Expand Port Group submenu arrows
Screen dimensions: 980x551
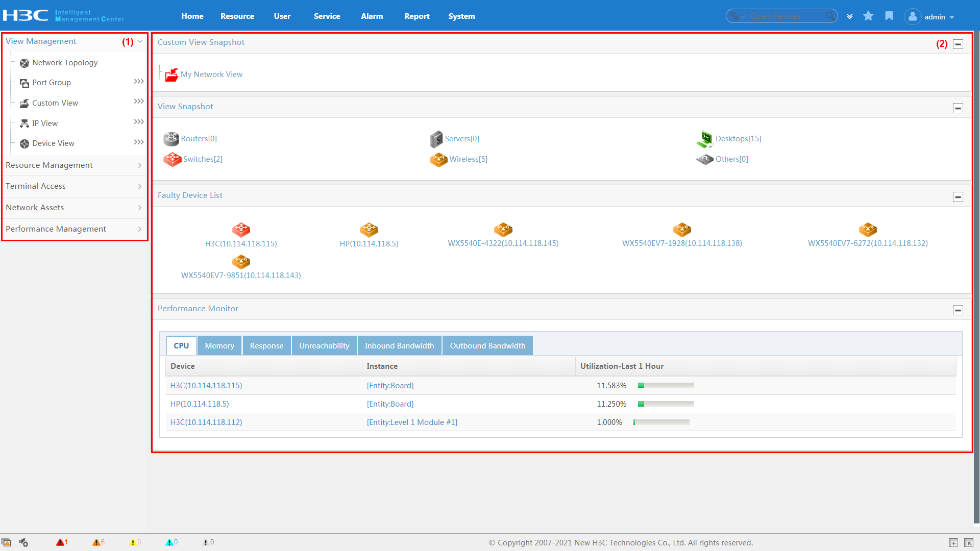coord(138,82)
